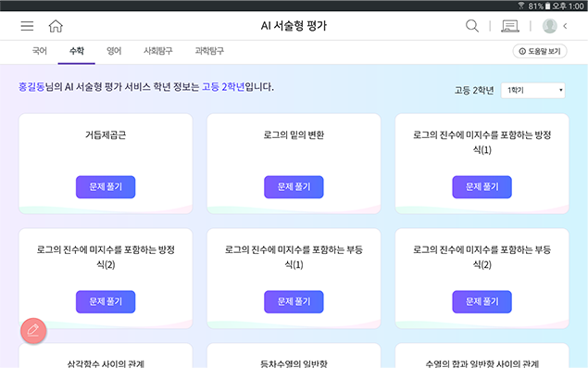Switch to the 국어 tab
The width and height of the screenshot is (588, 368).
tap(40, 51)
